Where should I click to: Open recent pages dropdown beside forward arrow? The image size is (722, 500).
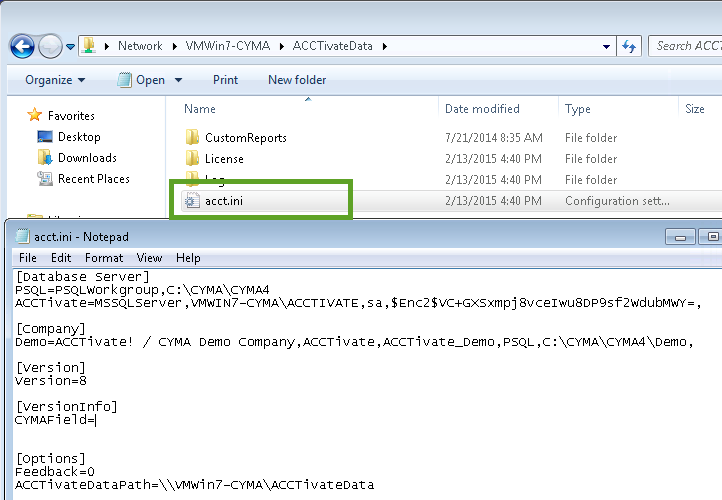pyautogui.click(x=70, y=47)
